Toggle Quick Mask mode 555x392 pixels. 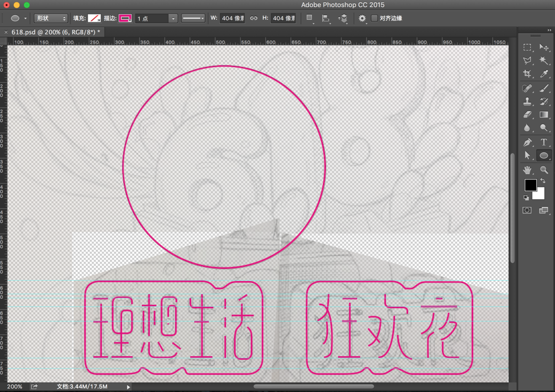tap(527, 210)
